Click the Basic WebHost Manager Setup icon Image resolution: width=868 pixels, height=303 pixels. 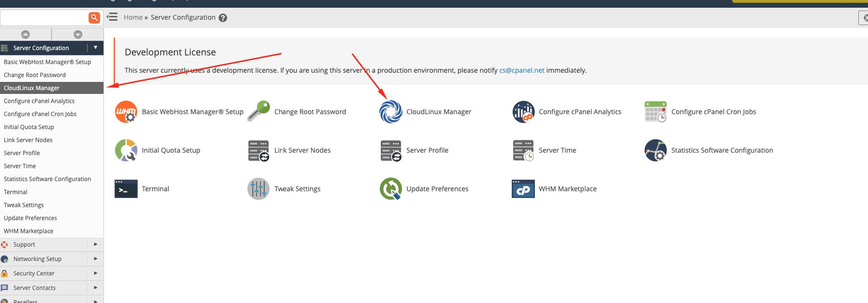126,112
